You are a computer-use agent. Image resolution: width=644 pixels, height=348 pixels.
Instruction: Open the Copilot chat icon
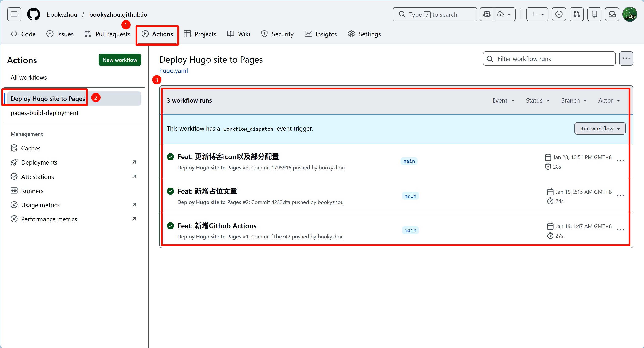tap(487, 14)
